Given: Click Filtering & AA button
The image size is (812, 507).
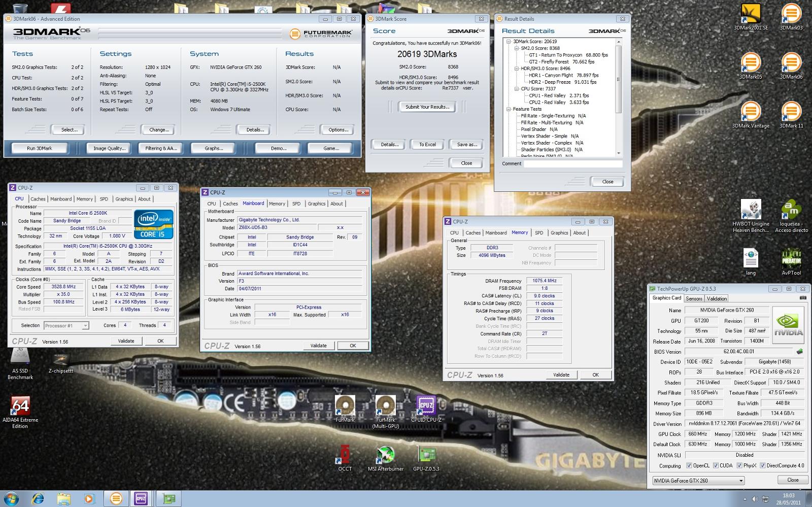Looking at the screenshot, I should (x=161, y=148).
